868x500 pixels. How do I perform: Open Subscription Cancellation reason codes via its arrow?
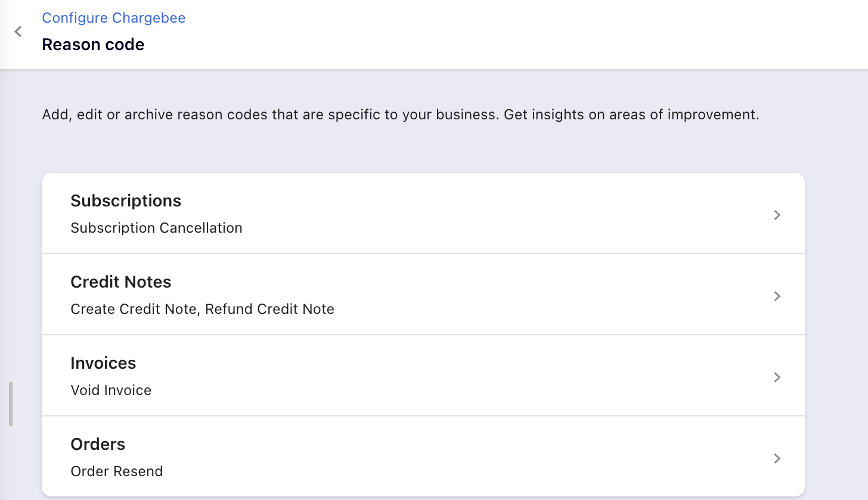(x=777, y=215)
